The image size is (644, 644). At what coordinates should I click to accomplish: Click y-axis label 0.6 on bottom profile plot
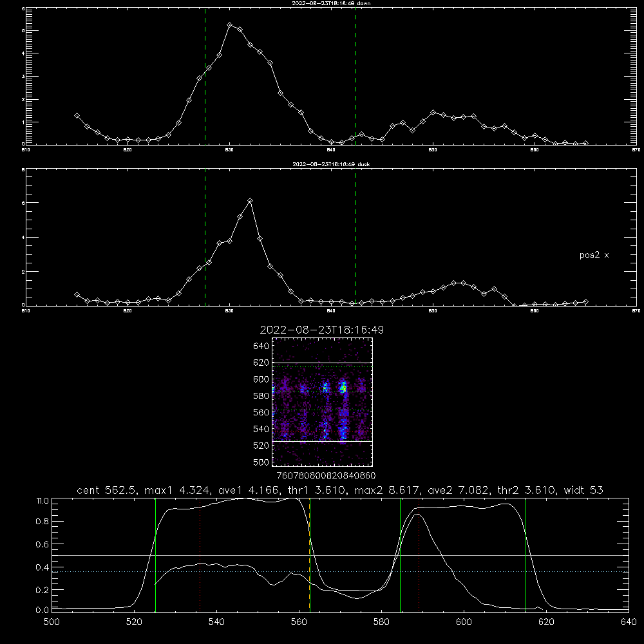coord(43,544)
